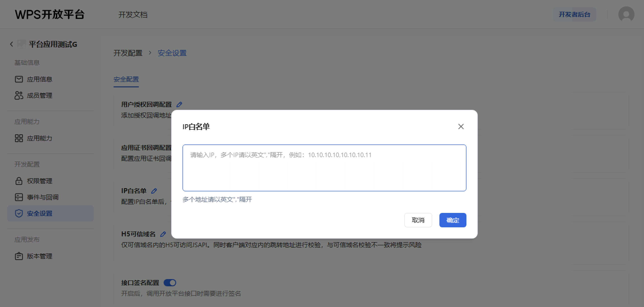Switch to the 安全配置 tab

tap(126, 79)
